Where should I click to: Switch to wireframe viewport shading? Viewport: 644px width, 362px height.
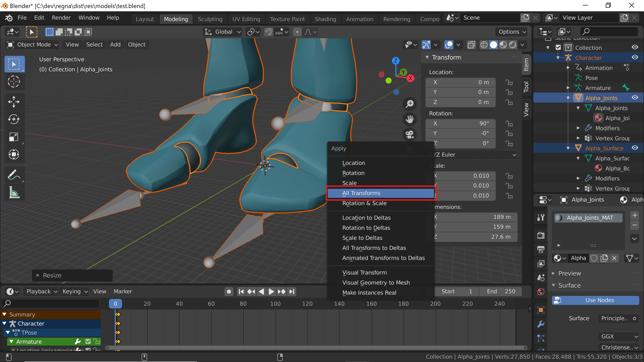tap(484, 45)
